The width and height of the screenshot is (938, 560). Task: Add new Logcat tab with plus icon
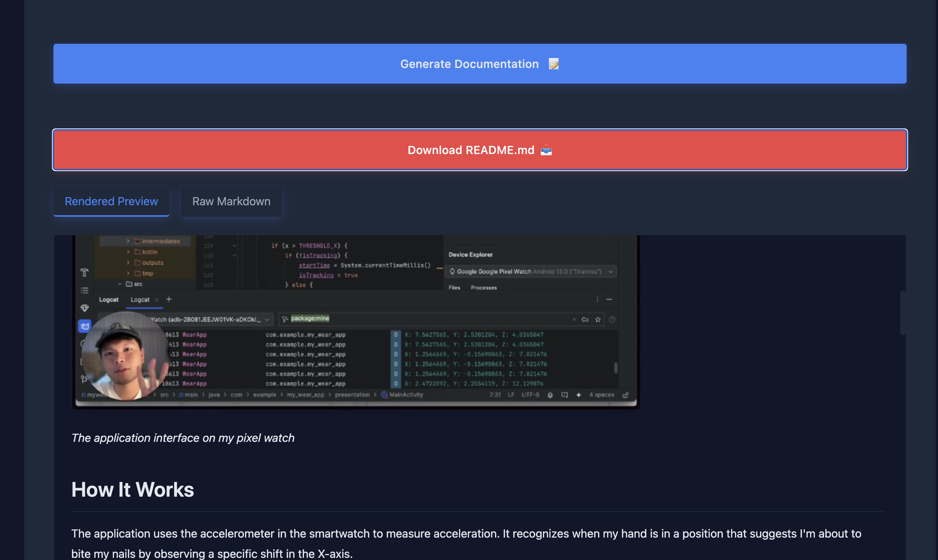[x=169, y=299]
